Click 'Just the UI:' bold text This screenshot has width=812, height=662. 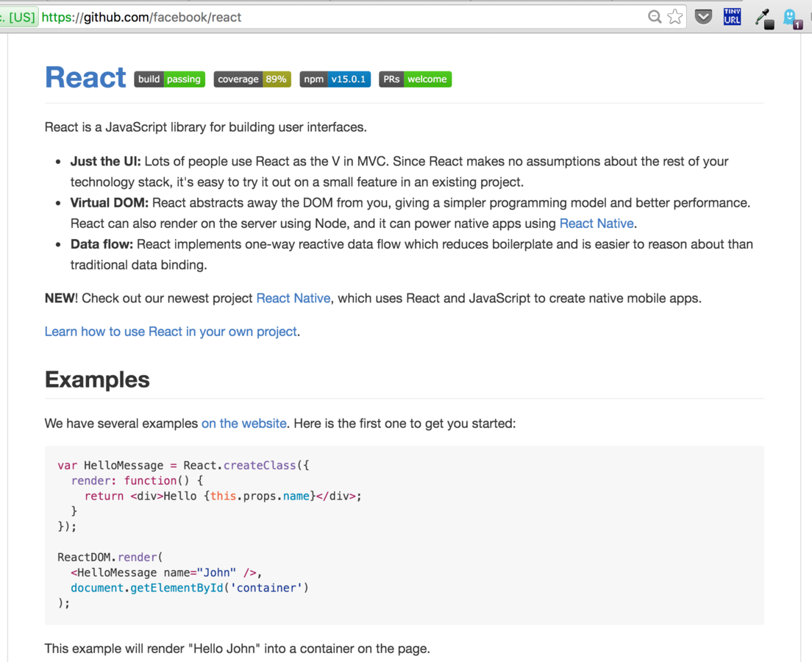click(106, 161)
